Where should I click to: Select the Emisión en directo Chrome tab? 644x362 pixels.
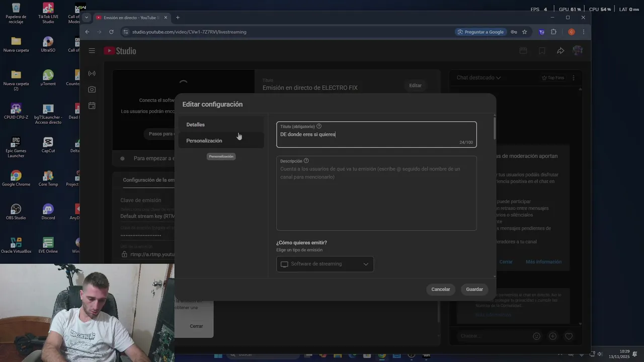click(132, 18)
